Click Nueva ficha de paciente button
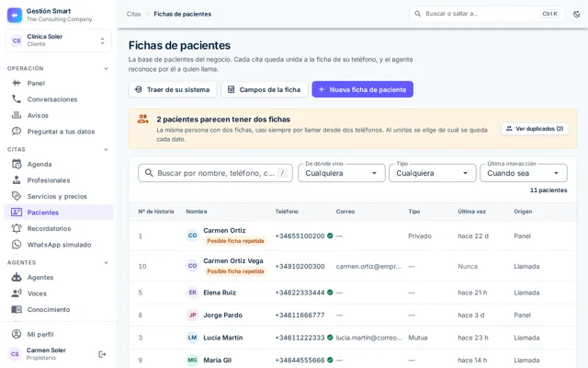The height and width of the screenshot is (368, 588). click(363, 89)
